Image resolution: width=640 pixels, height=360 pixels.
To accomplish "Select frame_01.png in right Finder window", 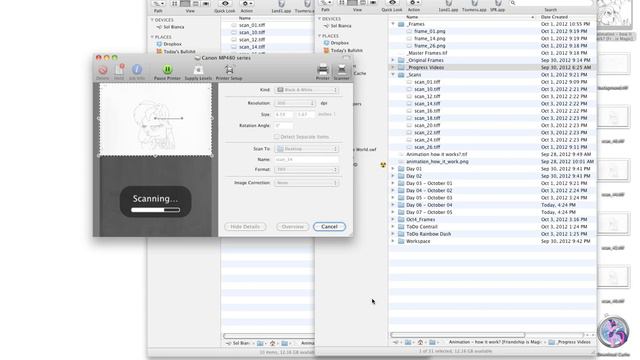I will click(429, 31).
